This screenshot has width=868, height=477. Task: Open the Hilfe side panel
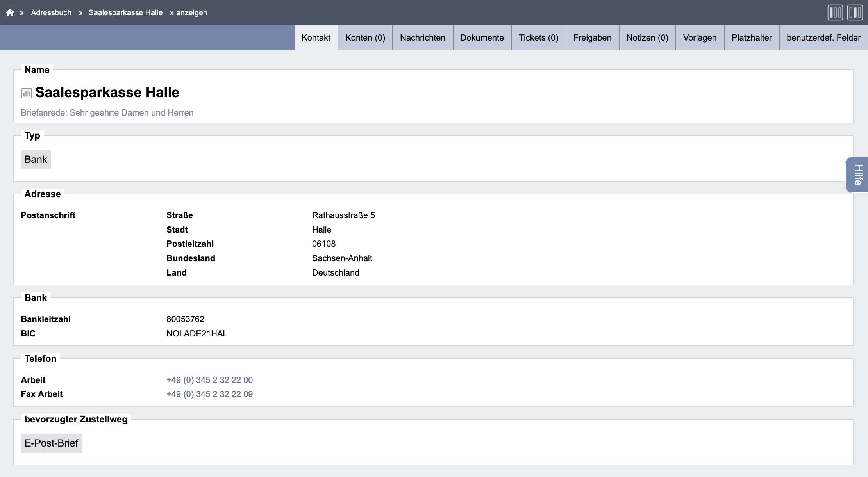point(857,175)
